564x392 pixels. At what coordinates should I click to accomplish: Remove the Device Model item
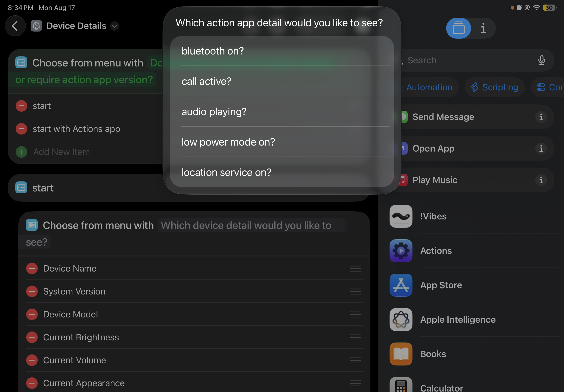point(32,314)
